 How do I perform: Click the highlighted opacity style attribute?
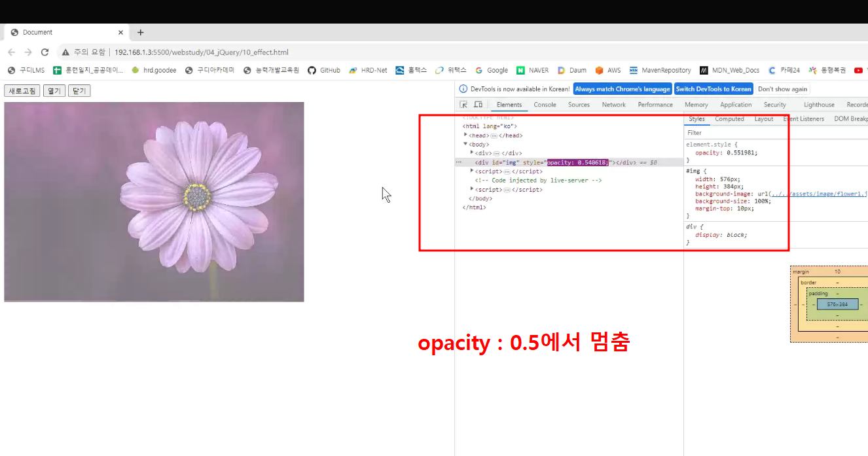coord(577,162)
